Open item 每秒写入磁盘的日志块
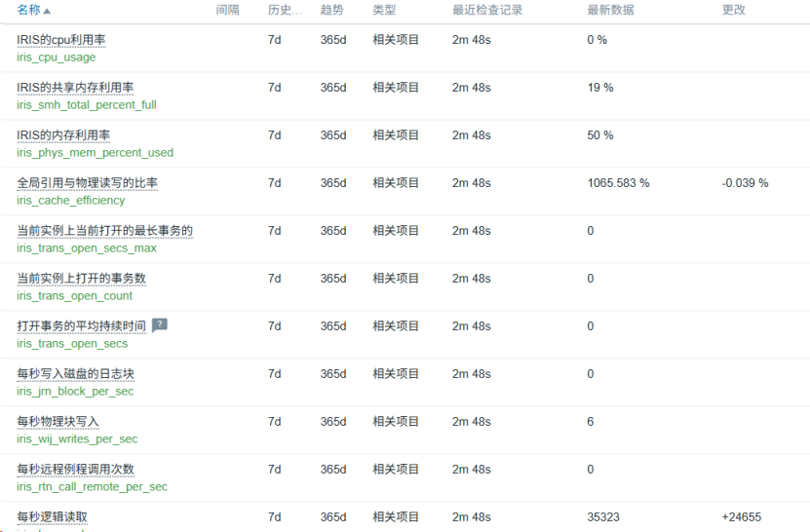Screen dimensions: 810x532 (x=75, y=373)
